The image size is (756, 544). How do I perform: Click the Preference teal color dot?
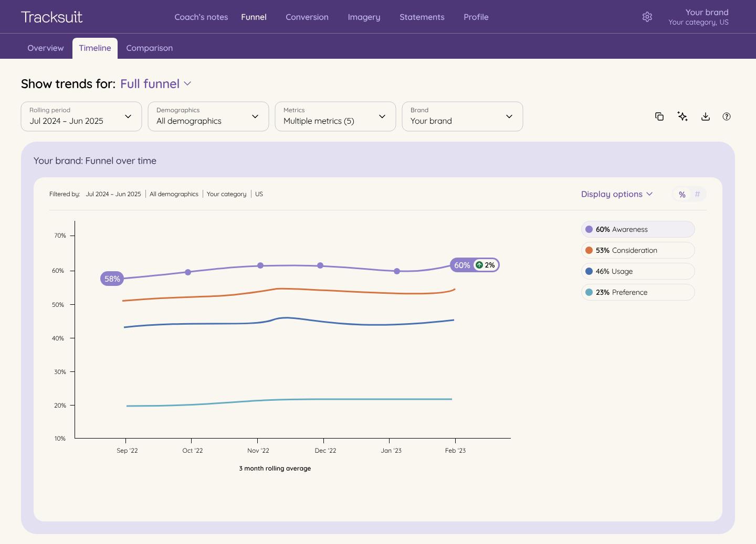coord(589,292)
